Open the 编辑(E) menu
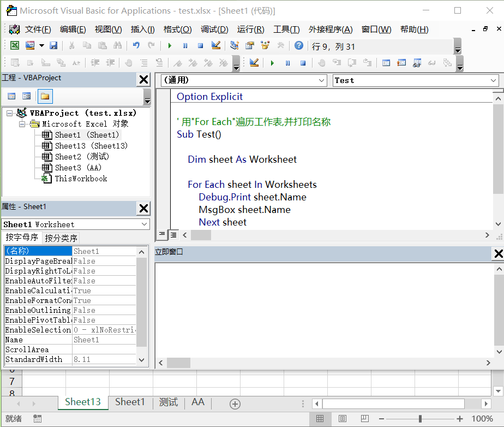 73,29
